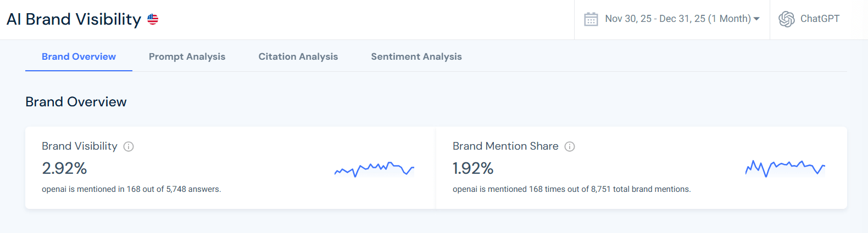
Task: Click the Brand Overview section heading
Action: [x=76, y=102]
